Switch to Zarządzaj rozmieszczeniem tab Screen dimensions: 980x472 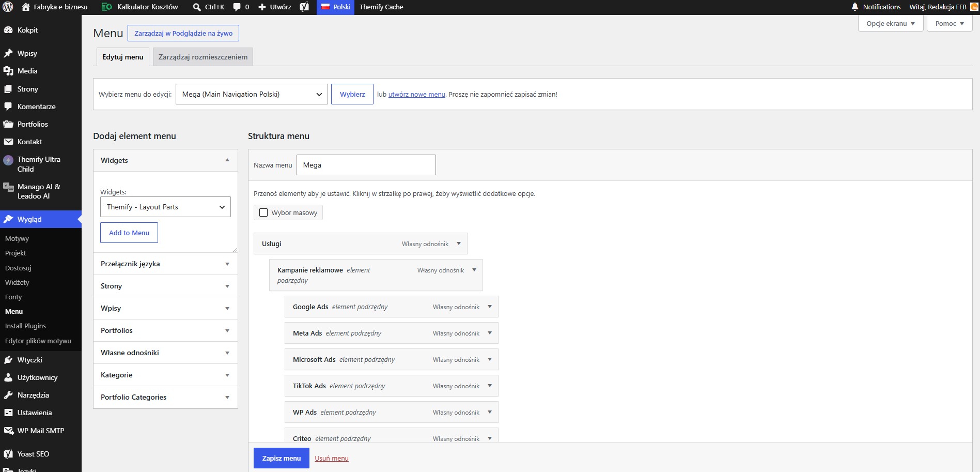203,57
